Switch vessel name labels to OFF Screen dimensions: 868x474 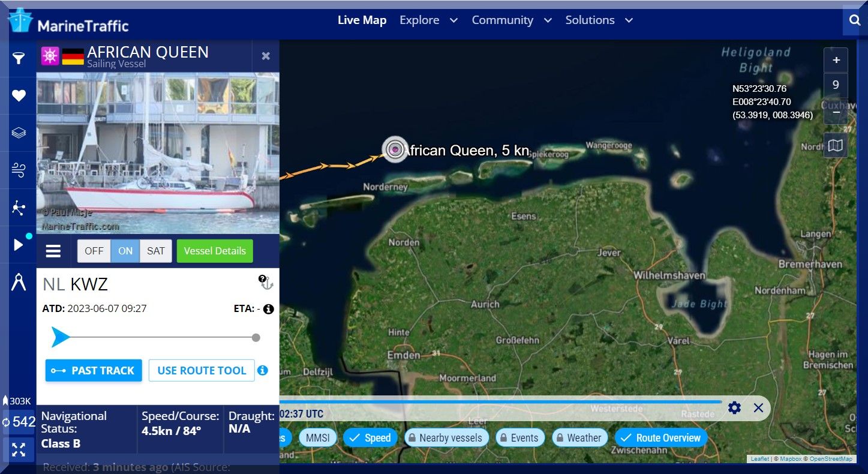pyautogui.click(x=94, y=251)
